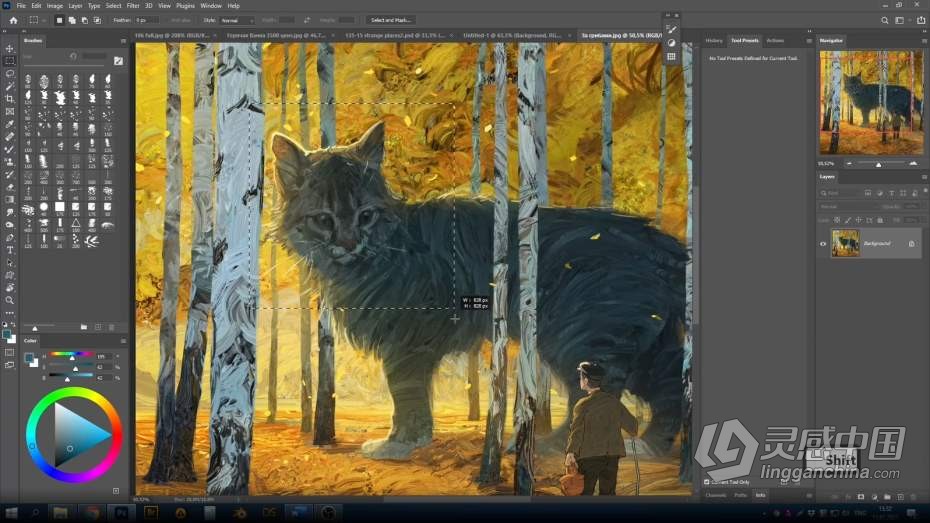The width and height of the screenshot is (930, 523).
Task: Open collapsed Swatches grid panel icon
Action: point(671,56)
